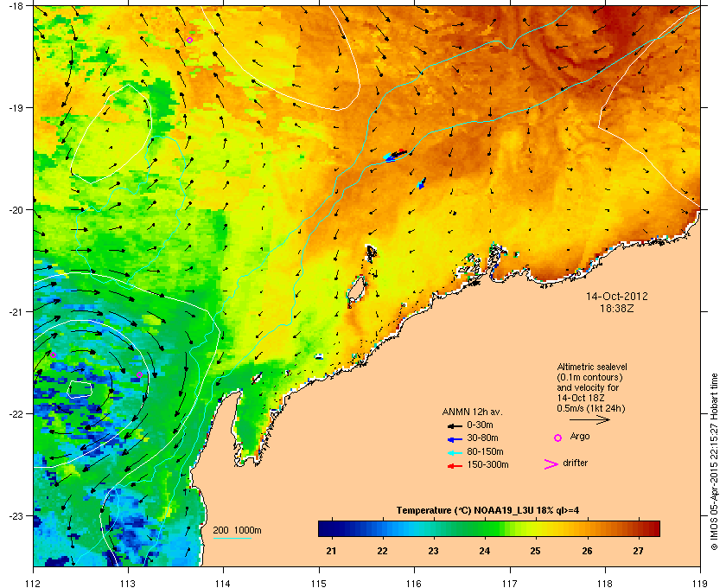Click the black 0-30m arrow legend icon
The width and height of the screenshot is (726, 588).
pyautogui.click(x=455, y=425)
